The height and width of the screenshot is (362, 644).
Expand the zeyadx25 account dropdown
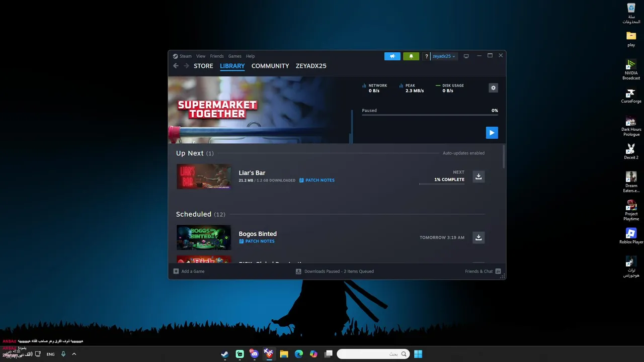(x=444, y=56)
